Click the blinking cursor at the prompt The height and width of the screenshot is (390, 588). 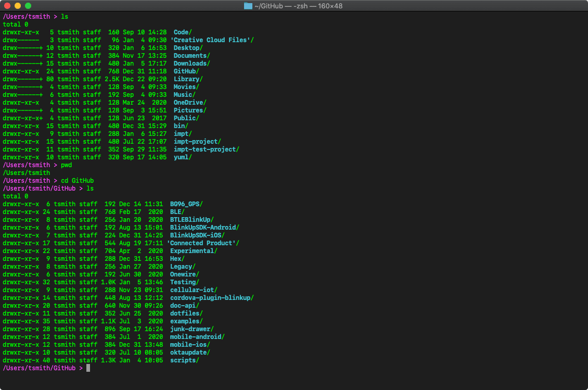pyautogui.click(x=87, y=368)
